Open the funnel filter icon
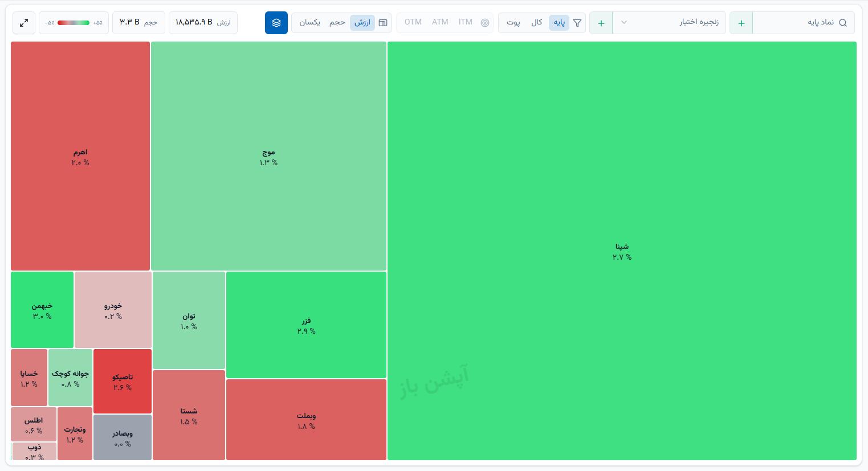 (x=577, y=23)
